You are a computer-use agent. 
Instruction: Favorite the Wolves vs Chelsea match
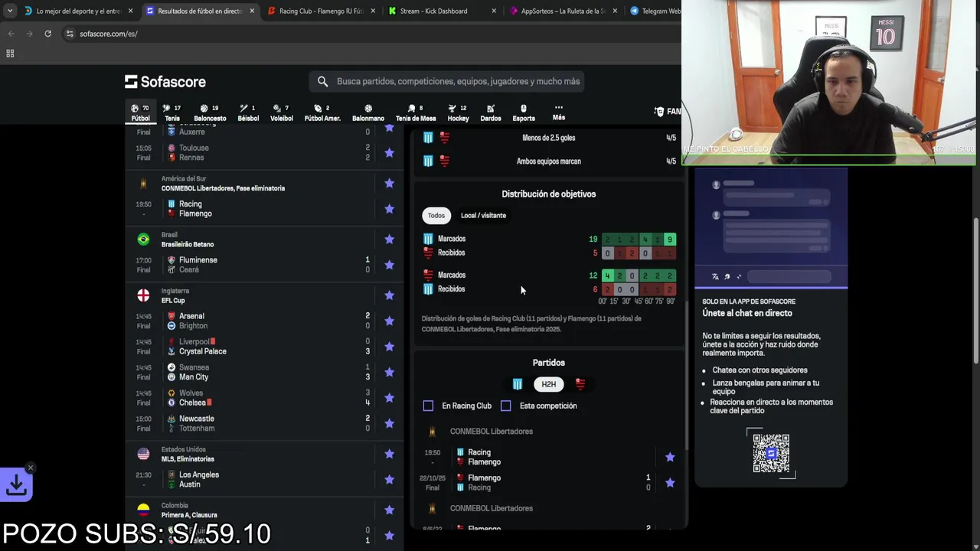tap(389, 398)
